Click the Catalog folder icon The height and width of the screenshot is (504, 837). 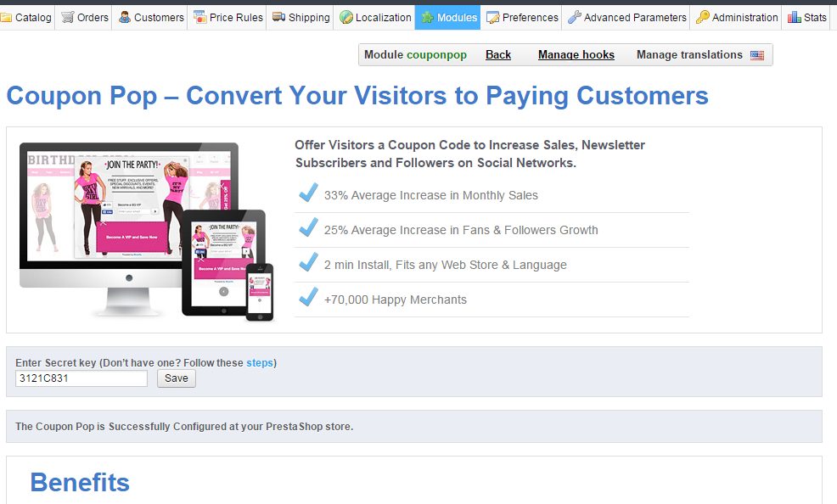click(6, 17)
